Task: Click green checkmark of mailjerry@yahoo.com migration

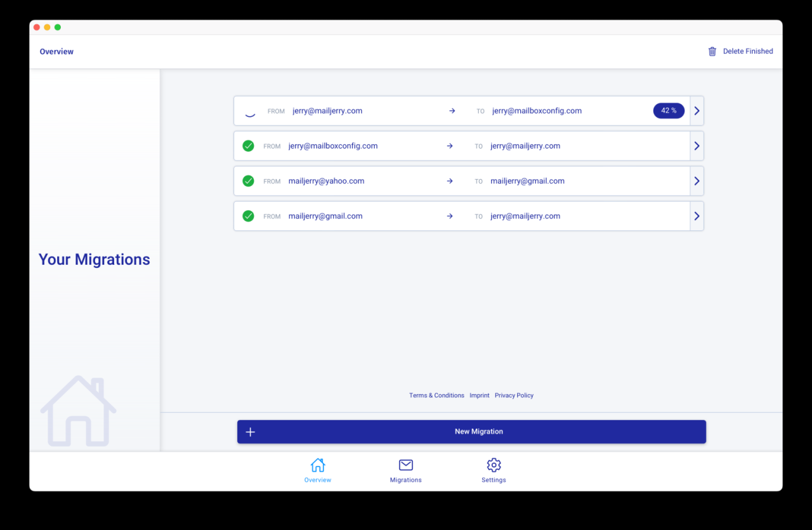Action: tap(249, 181)
